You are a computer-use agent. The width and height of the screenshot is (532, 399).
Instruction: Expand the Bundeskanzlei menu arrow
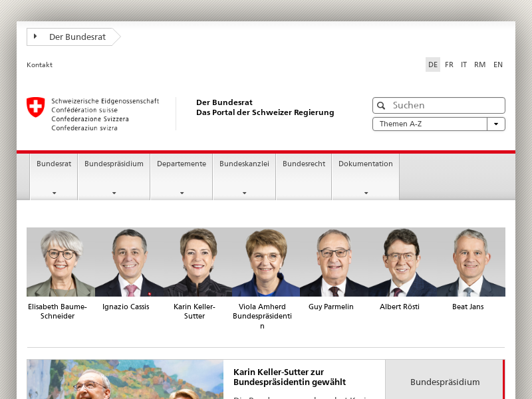click(244, 193)
